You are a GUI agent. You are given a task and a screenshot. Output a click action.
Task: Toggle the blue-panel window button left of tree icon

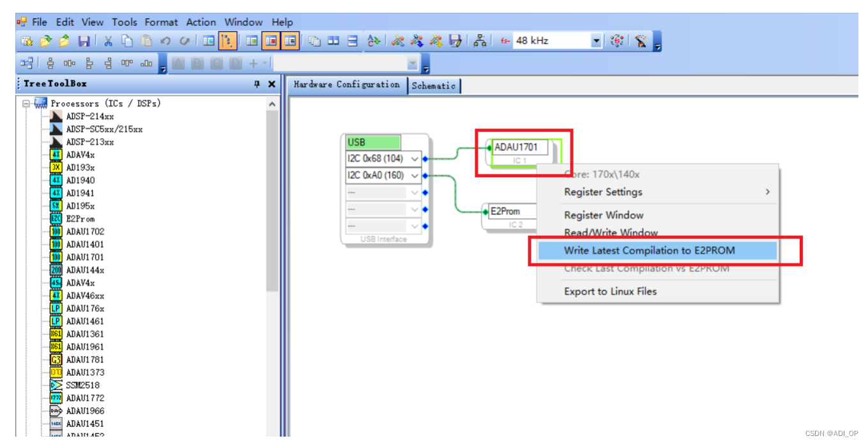[209, 41]
